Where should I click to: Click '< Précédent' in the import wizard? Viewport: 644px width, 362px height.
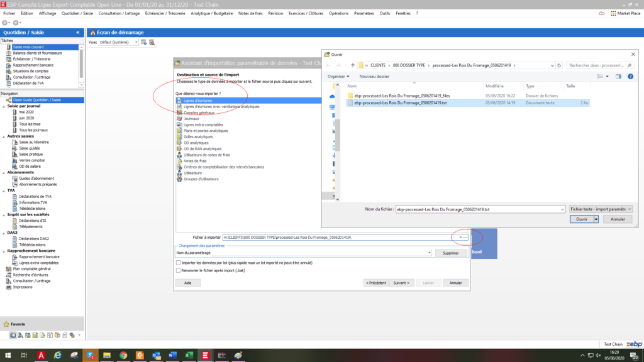pyautogui.click(x=376, y=283)
